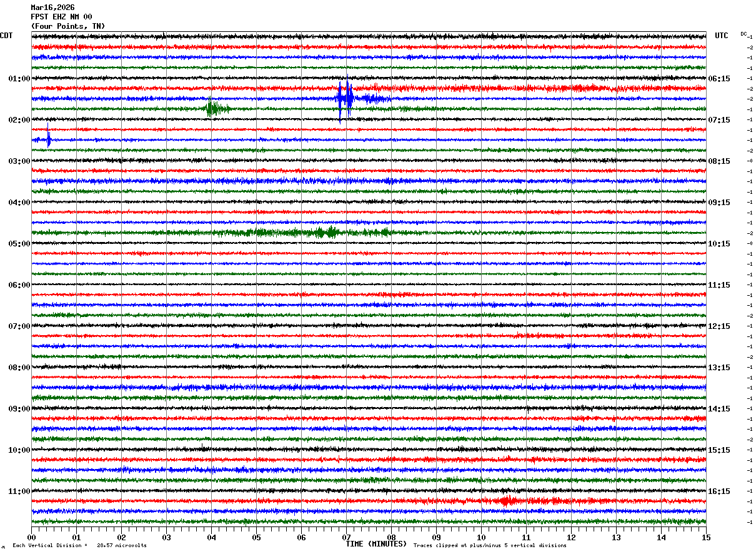Click the minute "03" x-axis tick label
Image resolution: width=756 pixels, height=554 pixels.
[166, 537]
